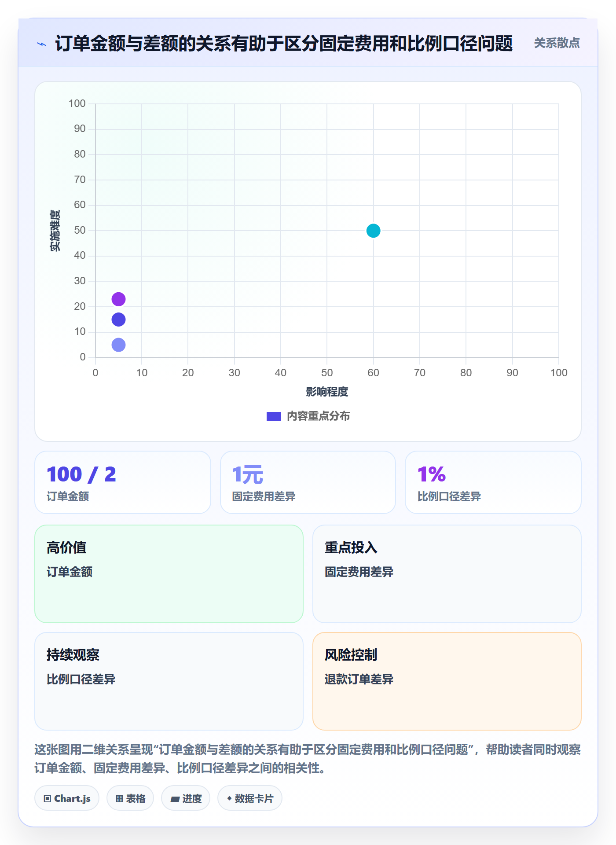Click the 表格 tag

(x=130, y=798)
